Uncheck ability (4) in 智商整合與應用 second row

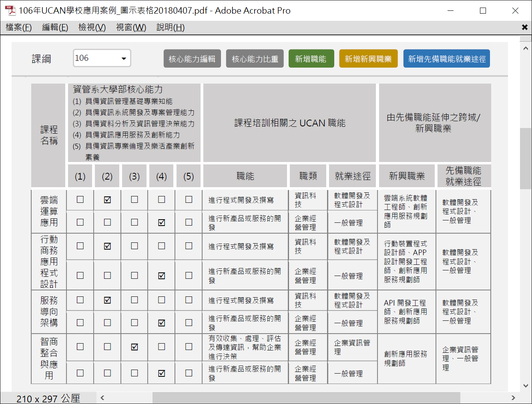click(162, 373)
